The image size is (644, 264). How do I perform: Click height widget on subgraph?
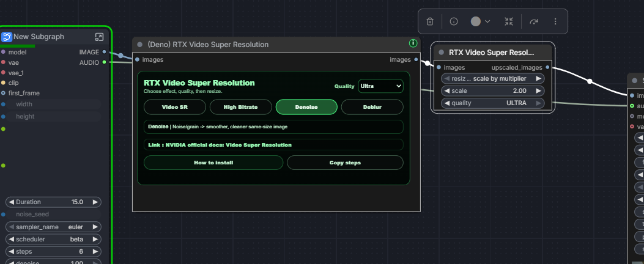(x=53, y=117)
